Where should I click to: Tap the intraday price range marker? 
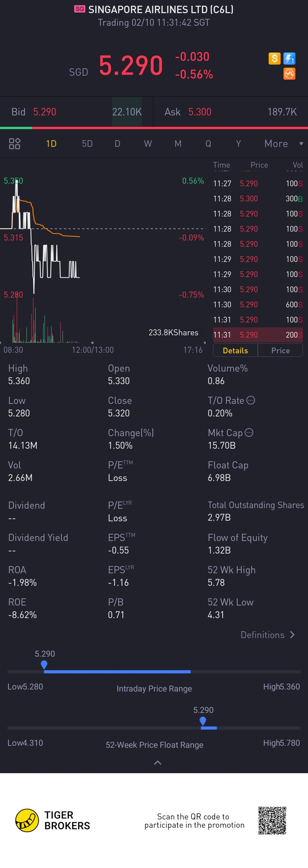(44, 664)
